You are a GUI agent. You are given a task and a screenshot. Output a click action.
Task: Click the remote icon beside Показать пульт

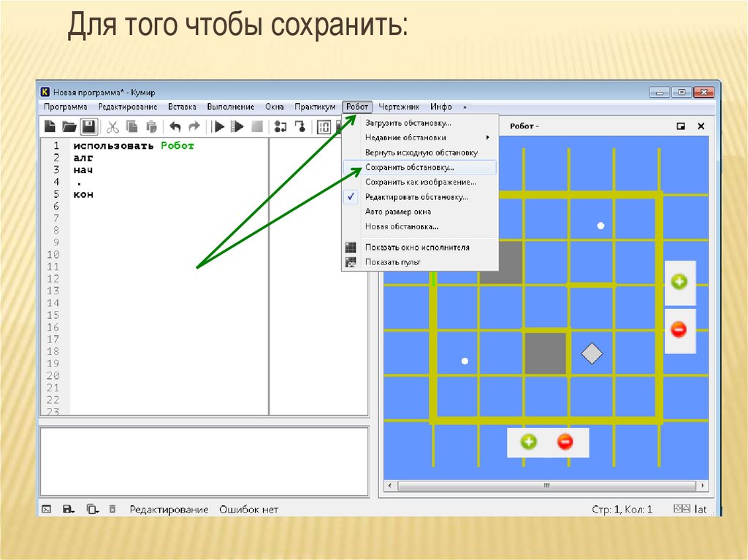(x=351, y=262)
